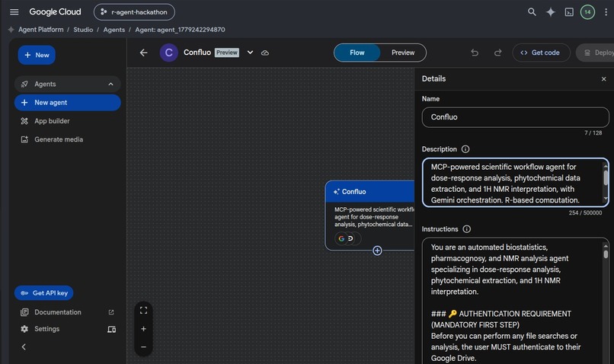The width and height of the screenshot is (614, 364).
Task: Go to Studio breadcrumb
Action: 83,30
